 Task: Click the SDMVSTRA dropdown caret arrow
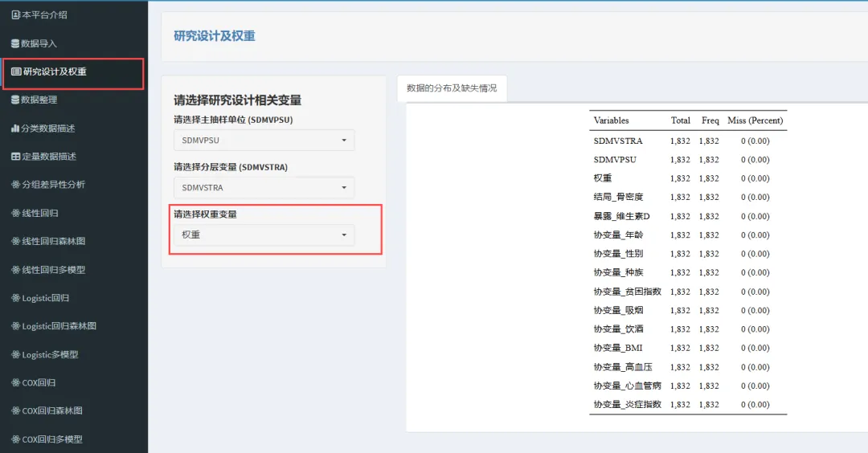344,187
